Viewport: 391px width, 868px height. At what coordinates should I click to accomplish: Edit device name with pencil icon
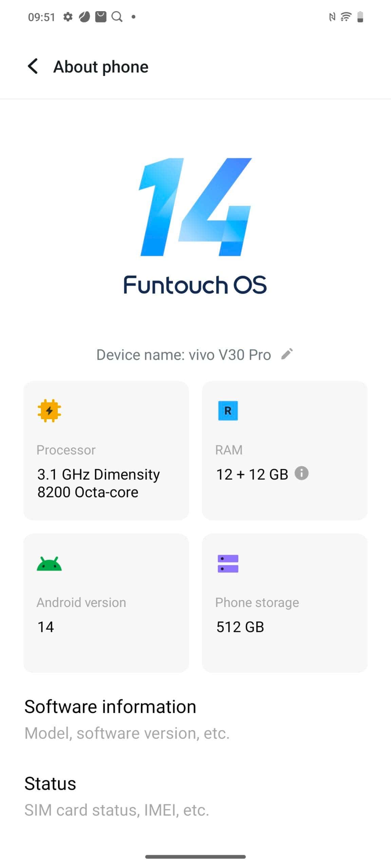287,354
